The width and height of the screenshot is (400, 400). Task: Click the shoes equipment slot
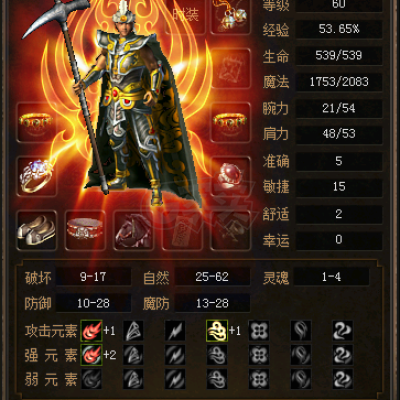click(36, 230)
